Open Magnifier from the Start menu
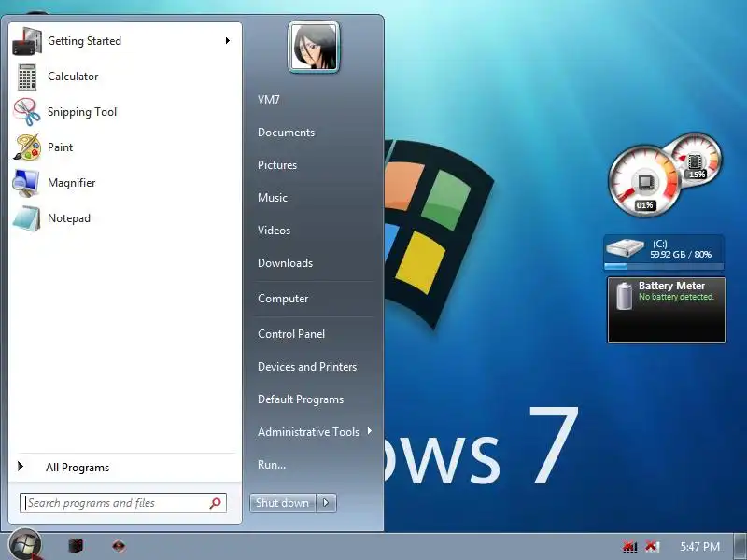Viewport: 747px width, 560px height. click(125, 183)
